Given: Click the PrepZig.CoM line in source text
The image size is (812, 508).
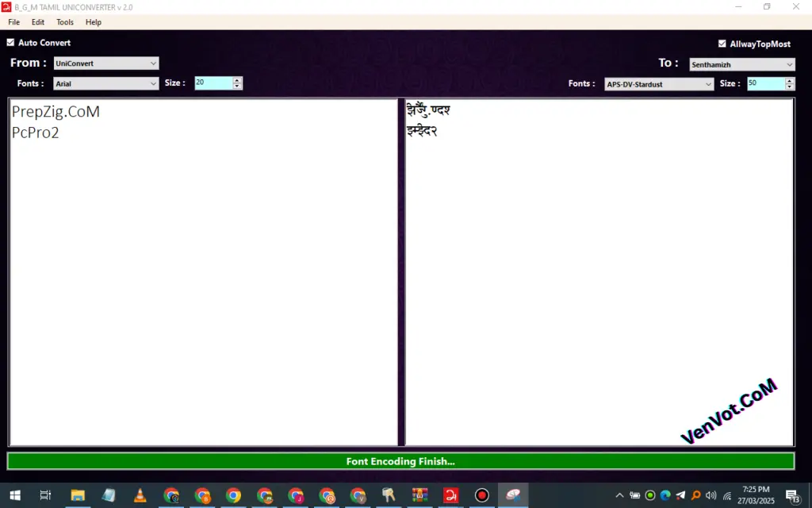Looking at the screenshot, I should 56,111.
